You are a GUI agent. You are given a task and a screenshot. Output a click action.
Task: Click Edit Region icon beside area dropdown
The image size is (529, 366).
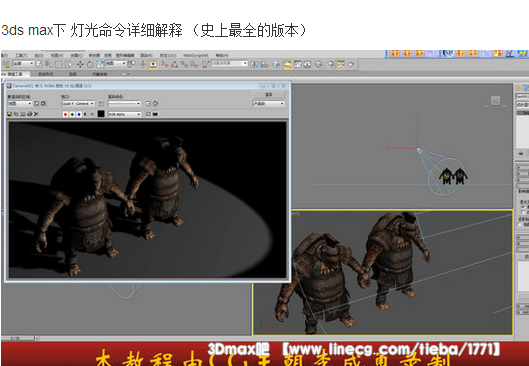36,104
